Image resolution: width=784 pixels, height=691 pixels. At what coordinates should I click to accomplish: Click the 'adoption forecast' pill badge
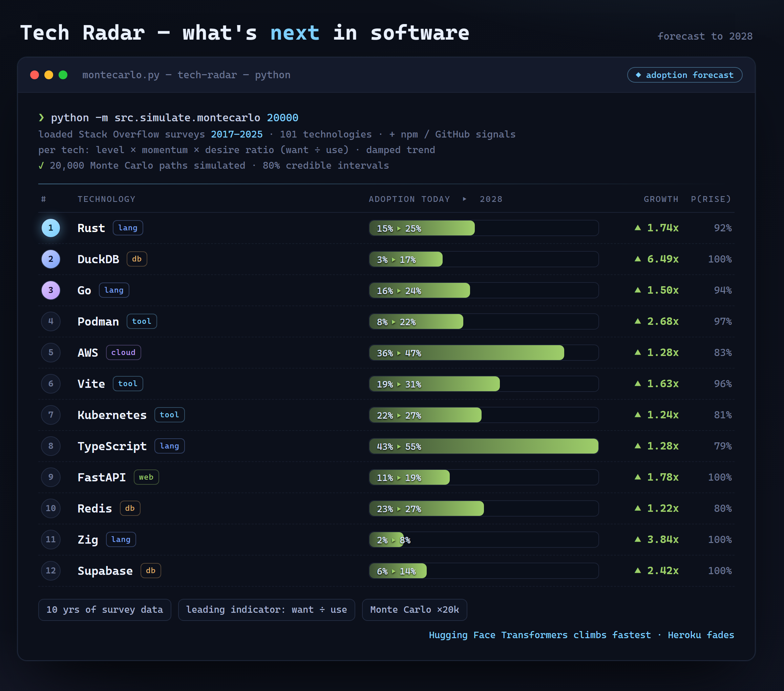coord(685,75)
